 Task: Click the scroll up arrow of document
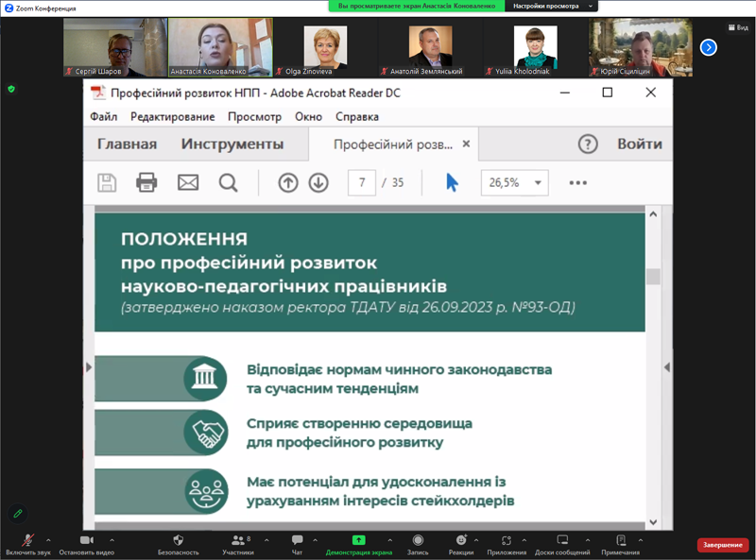(x=653, y=214)
